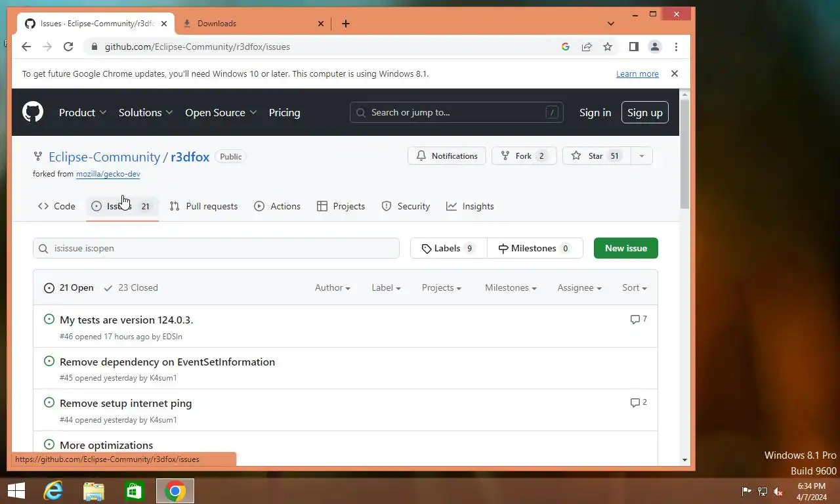Bookmark this page with the star icon
The image size is (840, 504).
[x=608, y=47]
